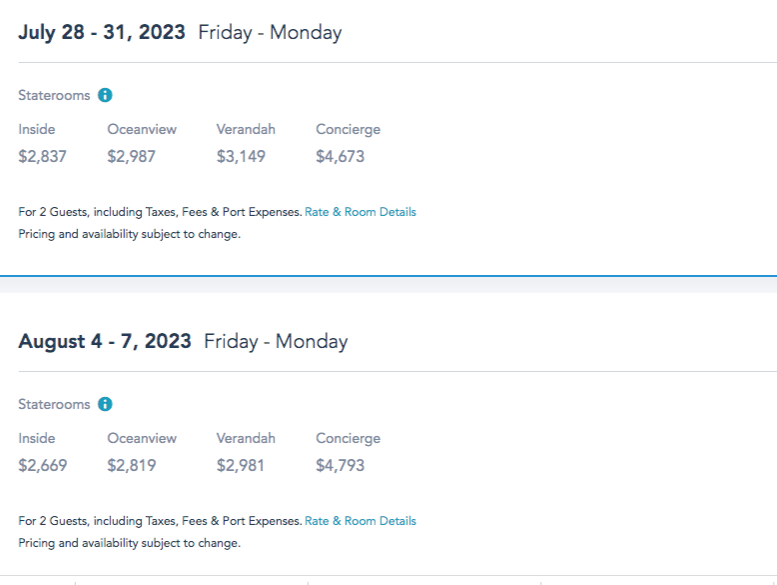Click Staterooms info icon for August 4 sailing
Viewport: 777px width, 585px height.
click(x=105, y=405)
